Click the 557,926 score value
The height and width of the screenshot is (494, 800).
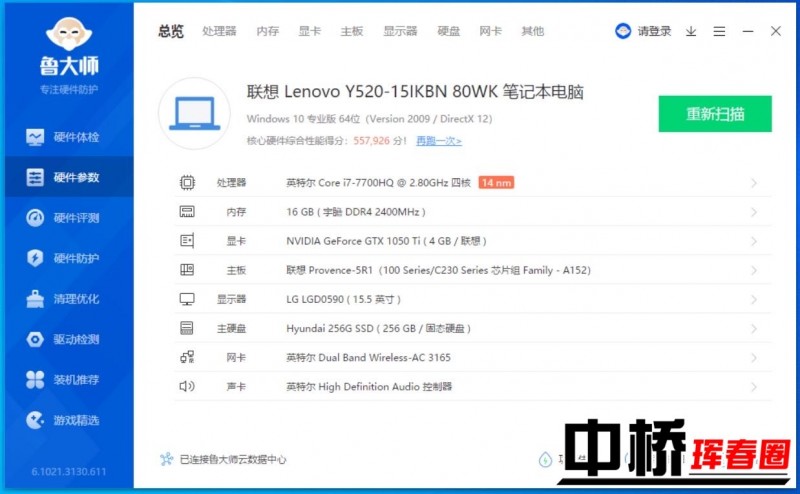[x=371, y=140]
